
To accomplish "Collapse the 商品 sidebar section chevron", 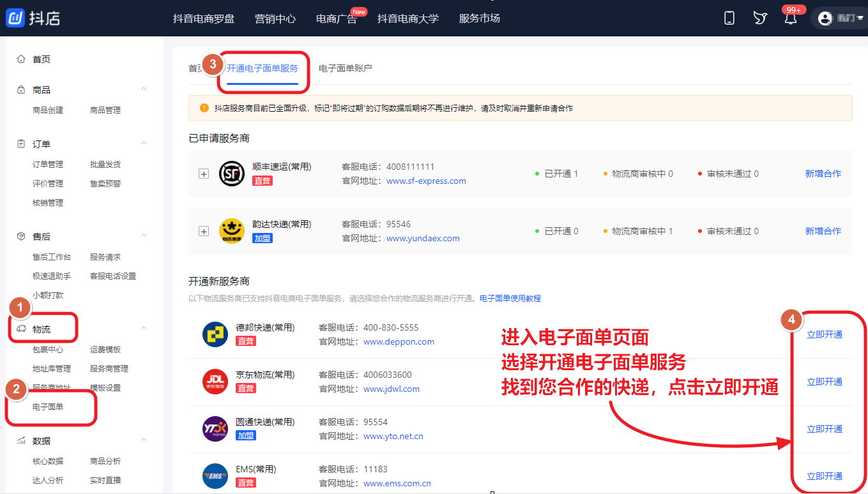I will click(x=144, y=89).
